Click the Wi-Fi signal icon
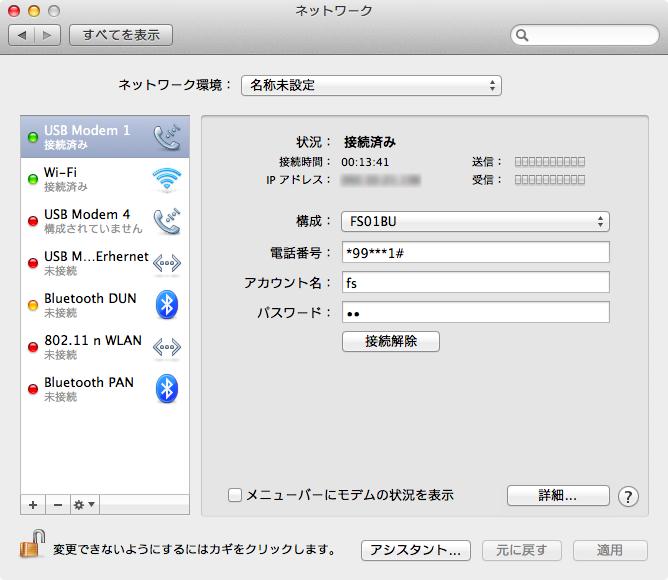The width and height of the screenshot is (668, 580). click(167, 179)
